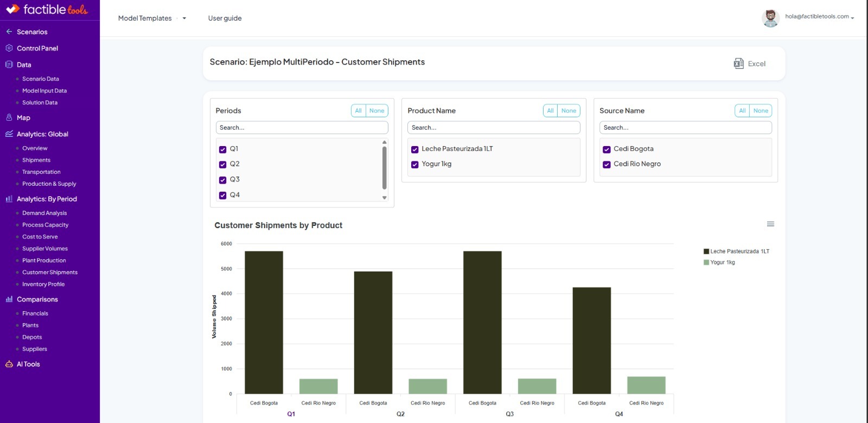Click the Excel export icon
The image size is (868, 423).
point(738,64)
